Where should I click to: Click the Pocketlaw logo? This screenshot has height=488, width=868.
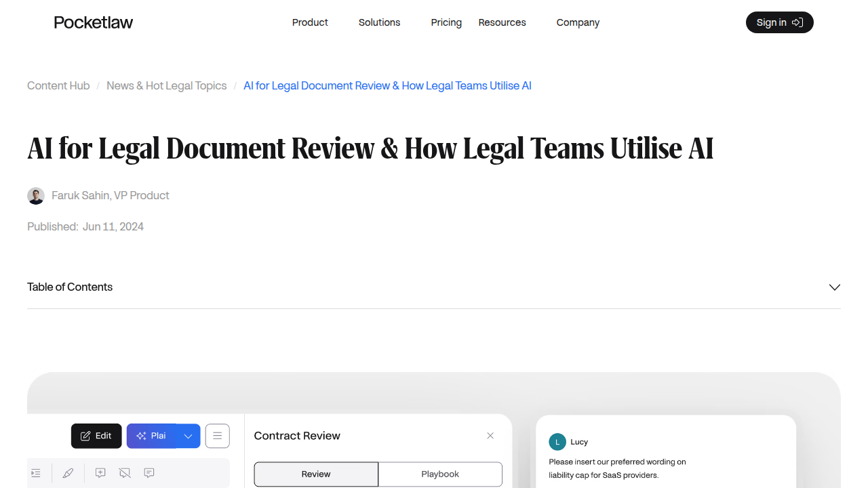(94, 22)
